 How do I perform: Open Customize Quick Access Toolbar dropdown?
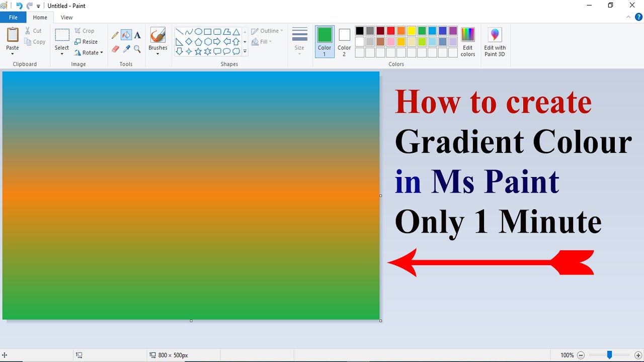pyautogui.click(x=38, y=6)
